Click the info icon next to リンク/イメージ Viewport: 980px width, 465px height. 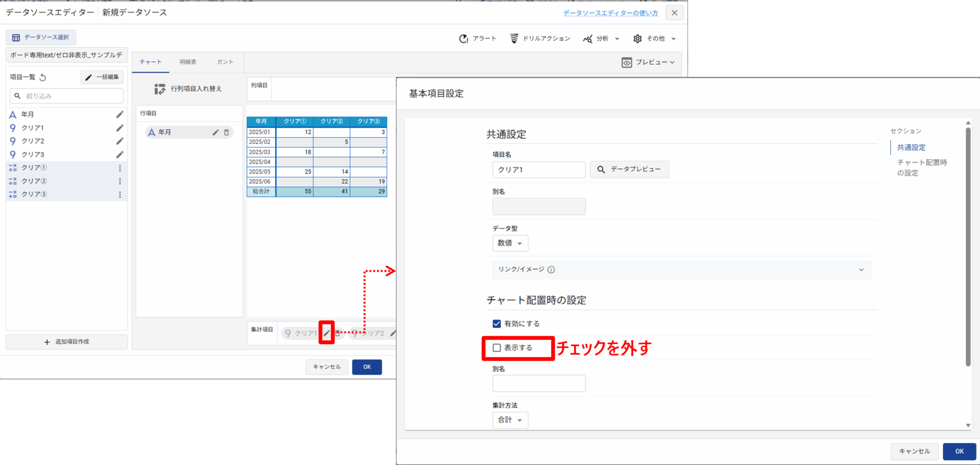[551, 270]
